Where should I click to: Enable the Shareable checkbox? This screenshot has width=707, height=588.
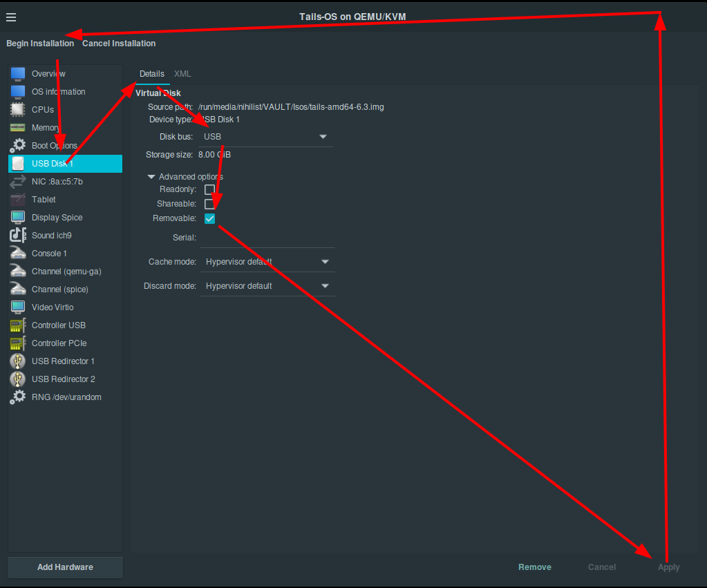[209, 204]
